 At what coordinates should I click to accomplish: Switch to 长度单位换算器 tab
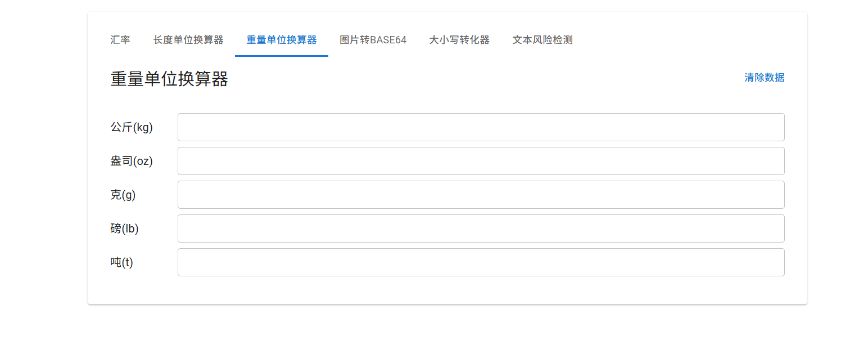[x=188, y=40]
